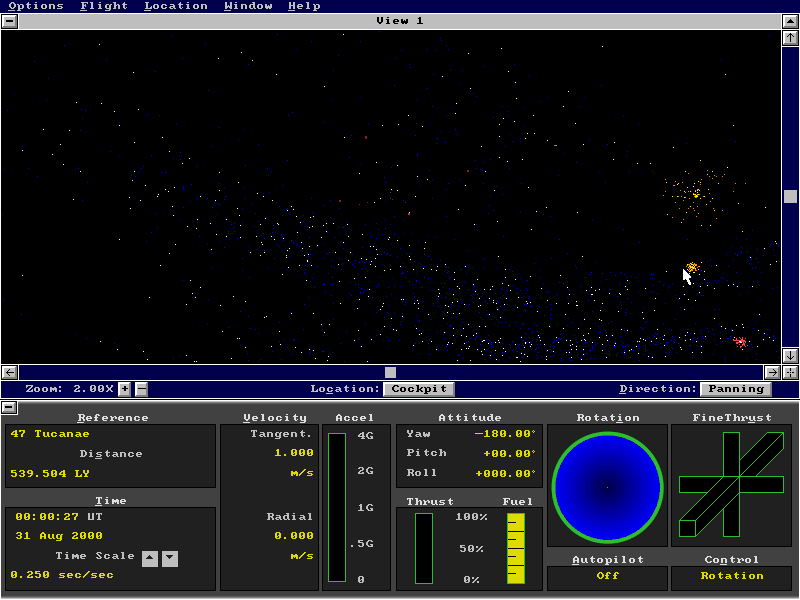Click the Reference panel heading
This screenshot has height=600, width=800.
(113, 418)
